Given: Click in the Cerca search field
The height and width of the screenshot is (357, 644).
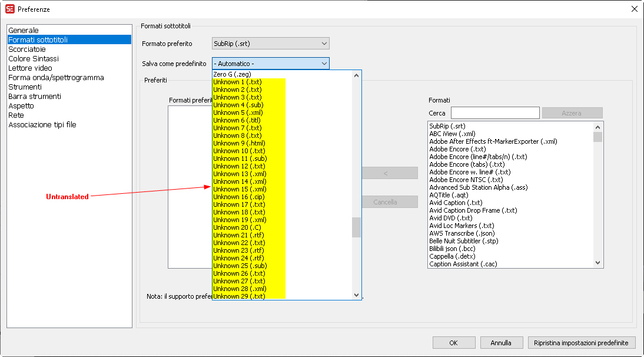Looking at the screenshot, I should 494,113.
